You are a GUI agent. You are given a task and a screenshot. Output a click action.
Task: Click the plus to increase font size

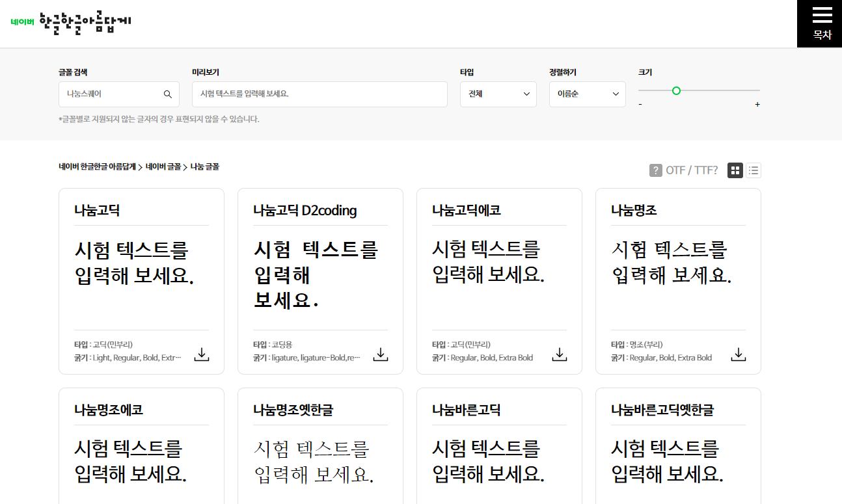(x=757, y=103)
